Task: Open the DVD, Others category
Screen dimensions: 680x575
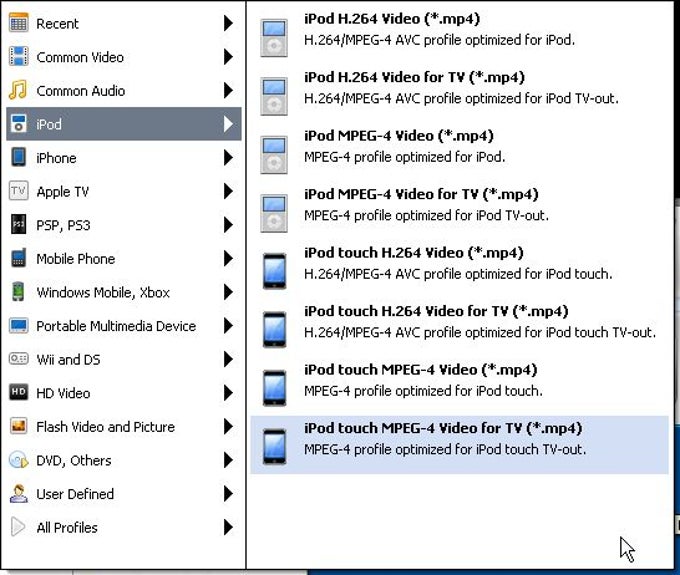Action: [x=124, y=460]
